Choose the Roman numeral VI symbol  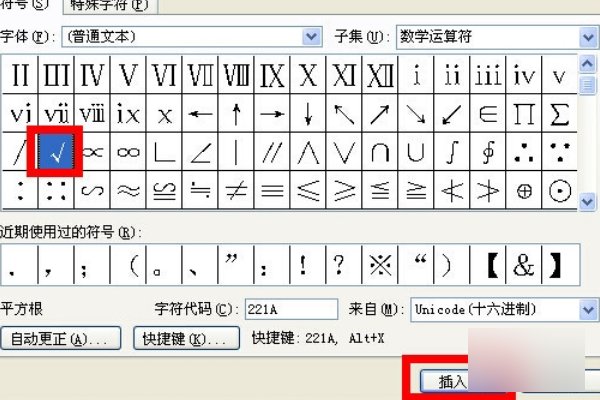coord(164,74)
